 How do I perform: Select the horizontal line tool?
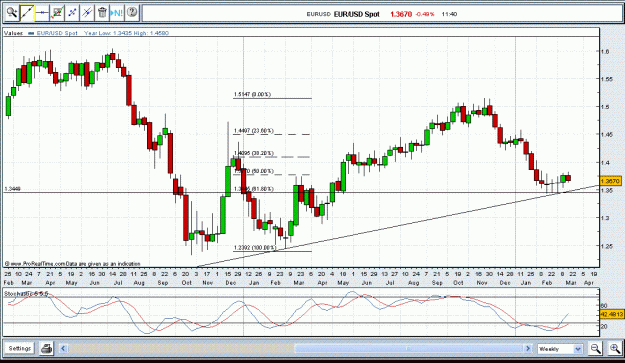point(42,13)
